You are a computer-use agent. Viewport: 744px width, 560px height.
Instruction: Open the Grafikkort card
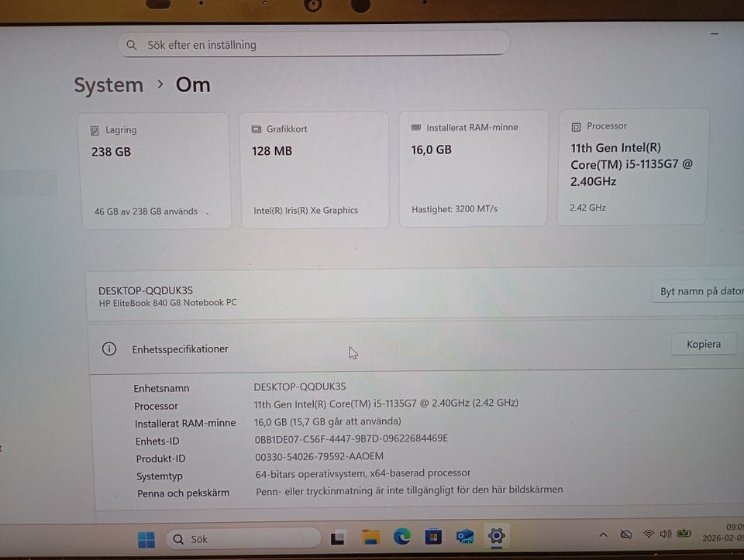[314, 170]
